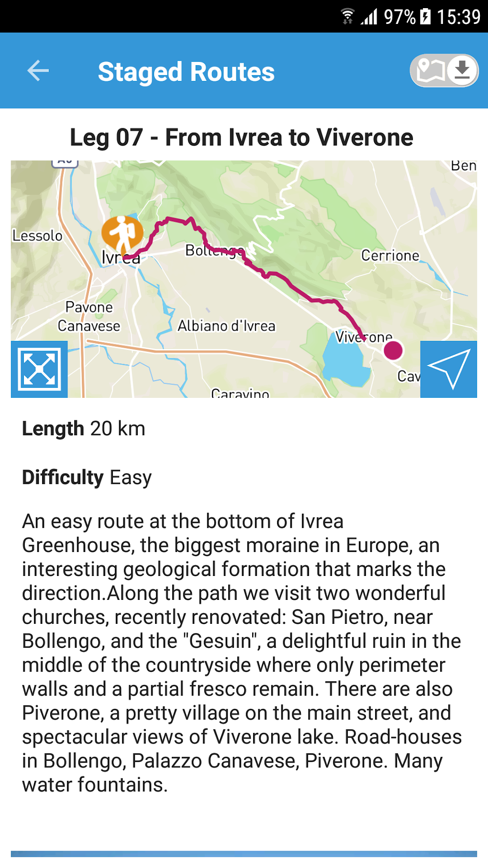The height and width of the screenshot is (868, 488).
Task: Tap the blue bar at page bottom
Action: coord(244,854)
